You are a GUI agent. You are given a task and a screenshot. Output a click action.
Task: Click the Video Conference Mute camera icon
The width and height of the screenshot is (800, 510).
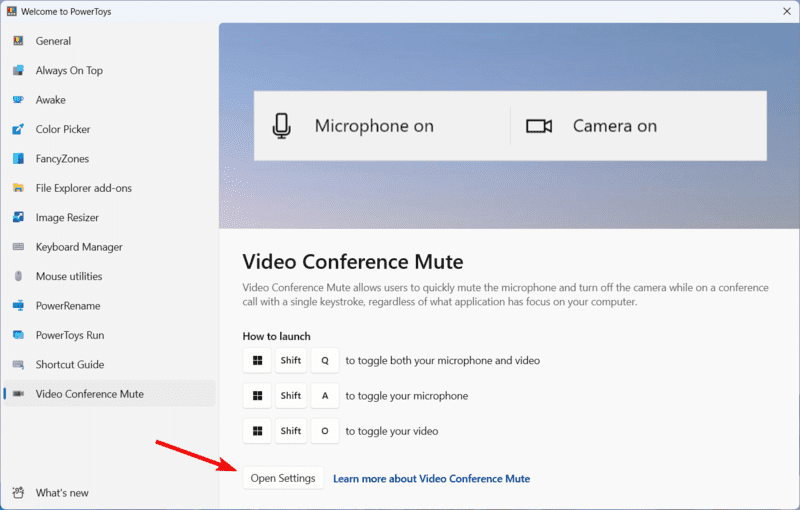coord(18,394)
